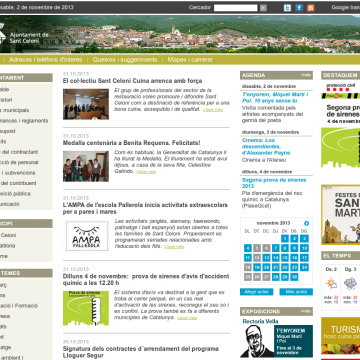The height and width of the screenshot is (360, 360).
Task: Open the Facebook icon link
Action: click(299, 8)
